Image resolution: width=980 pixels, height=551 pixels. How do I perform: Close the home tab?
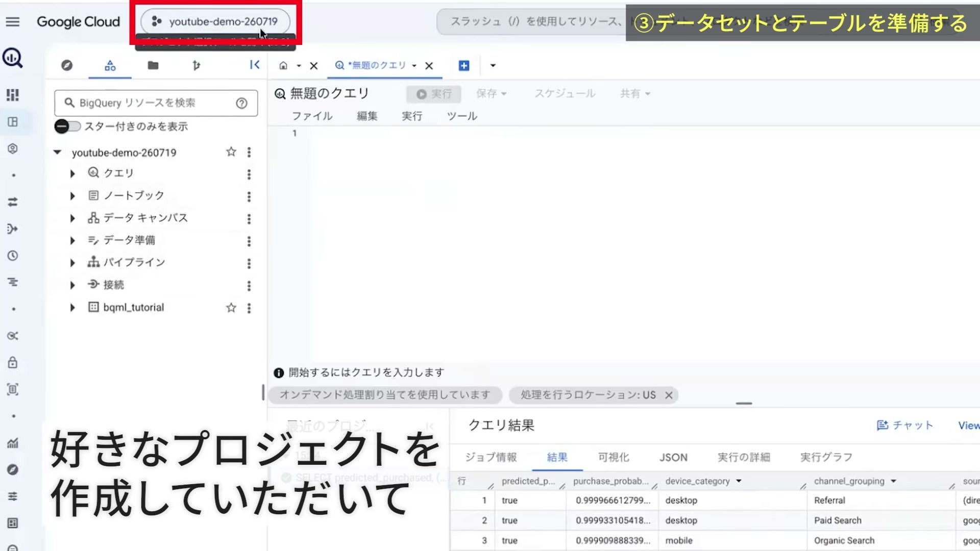pos(314,66)
